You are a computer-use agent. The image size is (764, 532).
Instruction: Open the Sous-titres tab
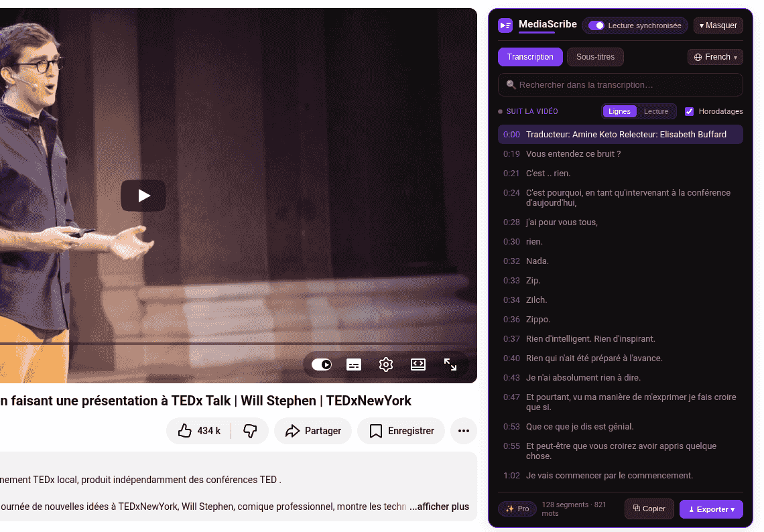pos(595,57)
